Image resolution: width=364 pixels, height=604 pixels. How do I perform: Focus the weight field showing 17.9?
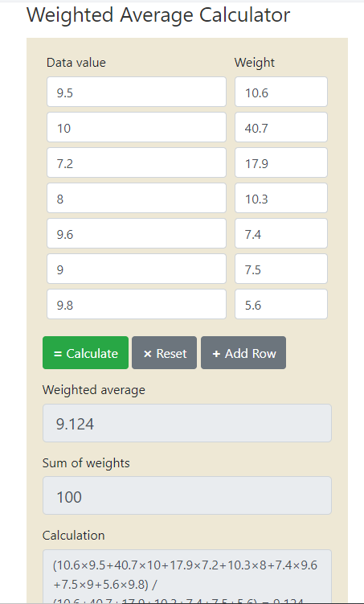pyautogui.click(x=281, y=162)
